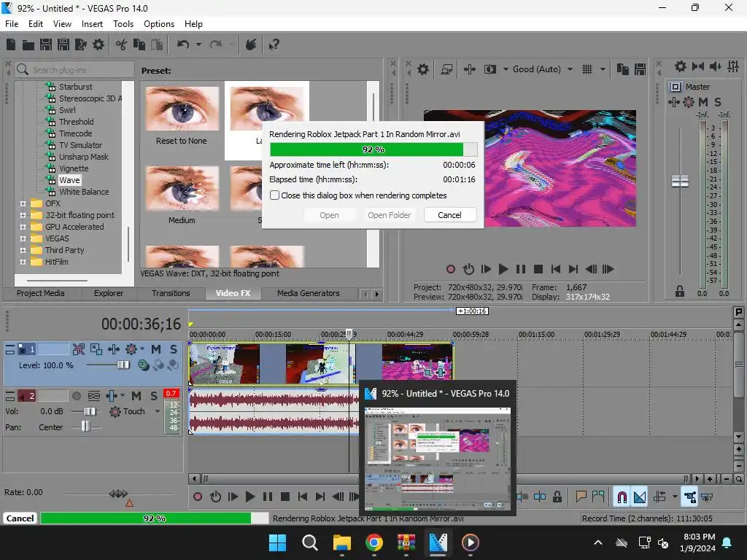
Task: Click the Undo arrow icon
Action: pyautogui.click(x=183, y=44)
